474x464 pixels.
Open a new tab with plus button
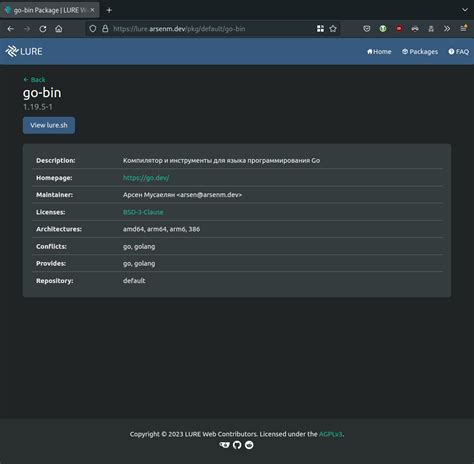[109, 10]
